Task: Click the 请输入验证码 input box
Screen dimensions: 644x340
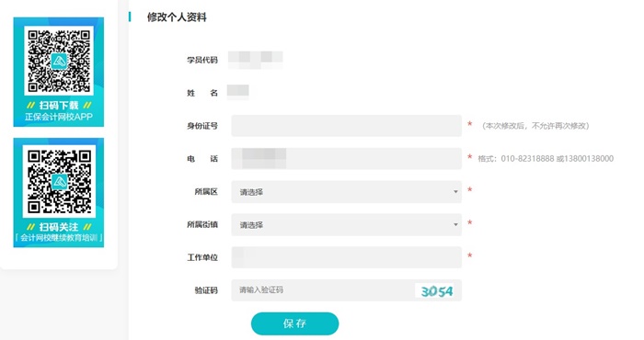Action: point(322,290)
